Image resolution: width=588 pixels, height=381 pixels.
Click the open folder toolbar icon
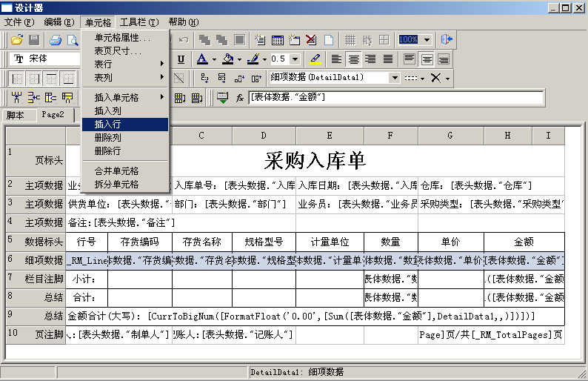(x=17, y=40)
